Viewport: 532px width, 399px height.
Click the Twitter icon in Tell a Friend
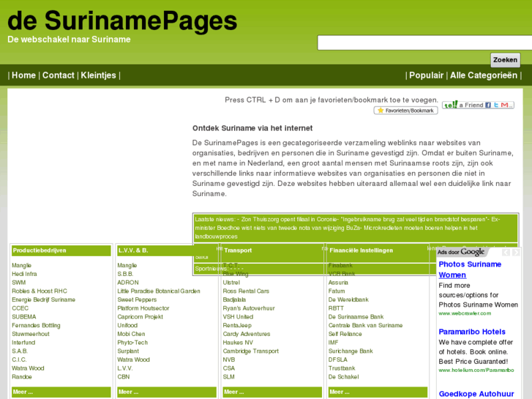pos(496,105)
